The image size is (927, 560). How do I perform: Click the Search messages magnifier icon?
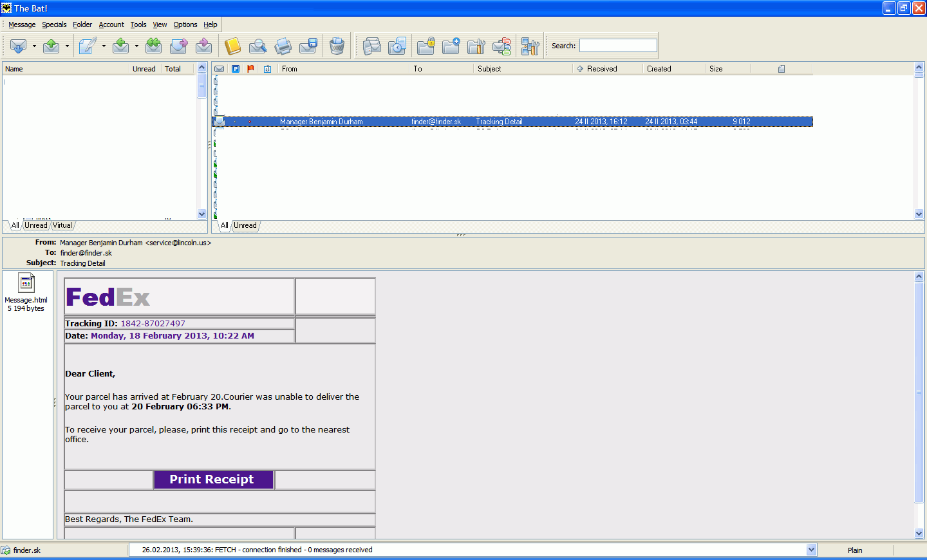coord(257,46)
